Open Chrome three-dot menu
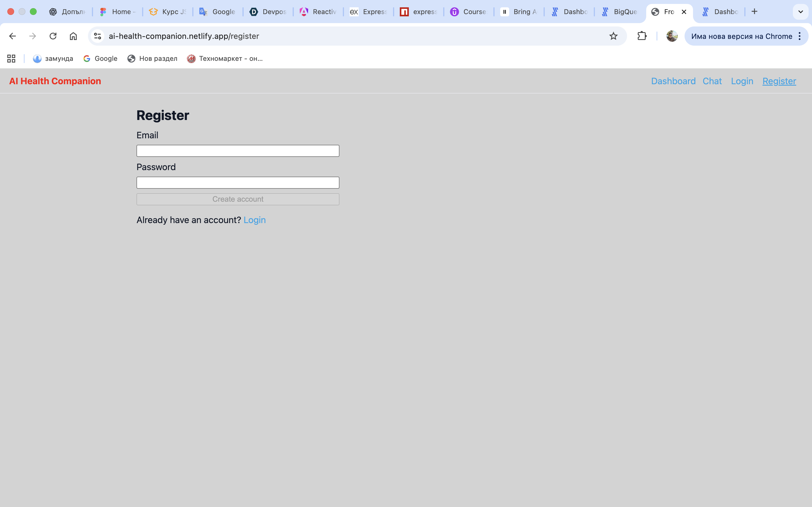This screenshot has width=812, height=507. (x=800, y=36)
